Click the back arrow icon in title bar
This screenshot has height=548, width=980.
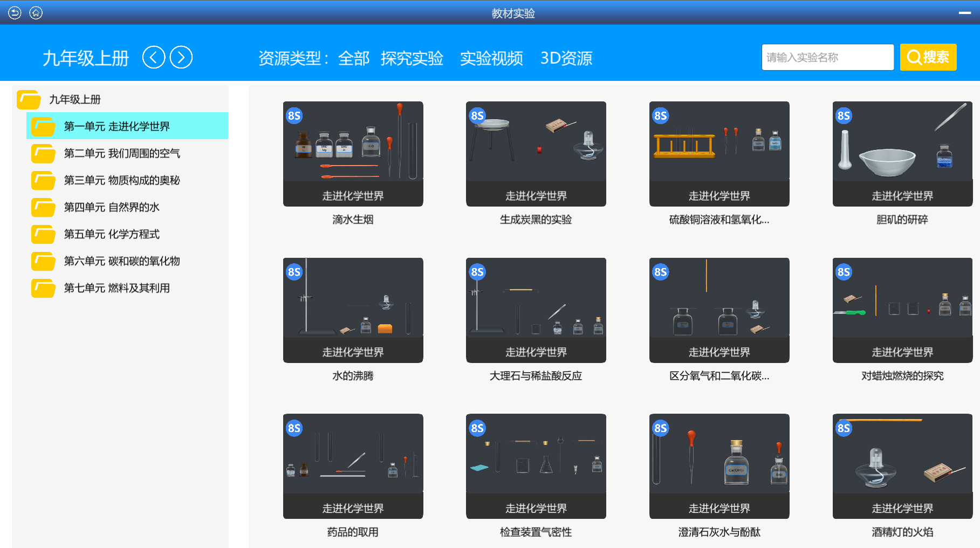(15, 13)
